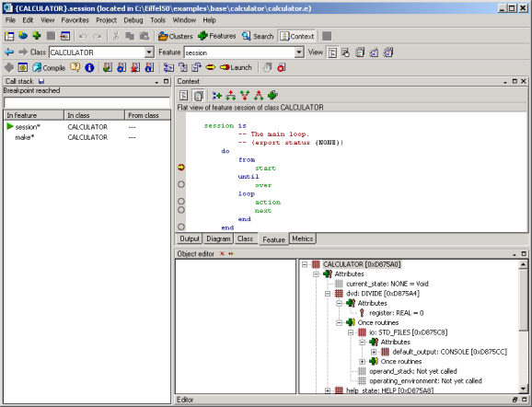Click the blue info icon
The width and height of the screenshot is (532, 407).
tap(89, 67)
